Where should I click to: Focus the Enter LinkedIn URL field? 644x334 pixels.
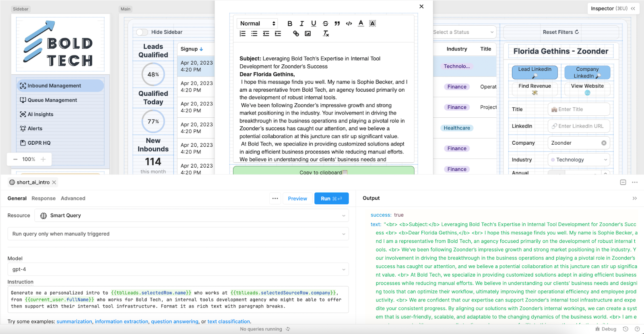[x=579, y=126]
